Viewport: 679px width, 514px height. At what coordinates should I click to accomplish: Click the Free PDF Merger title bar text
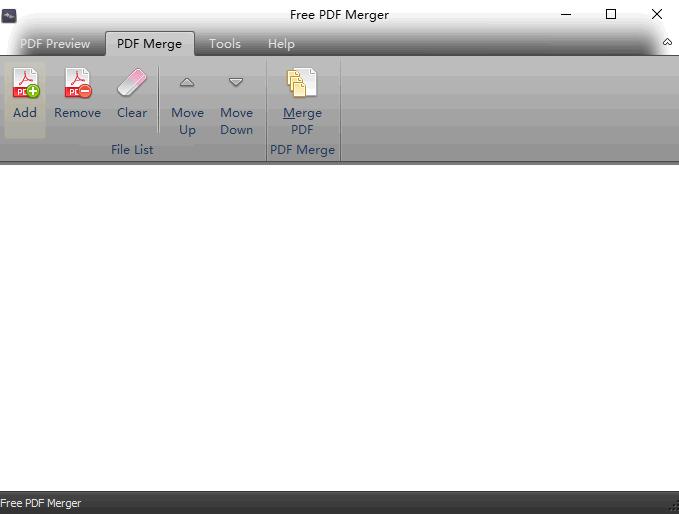339,15
